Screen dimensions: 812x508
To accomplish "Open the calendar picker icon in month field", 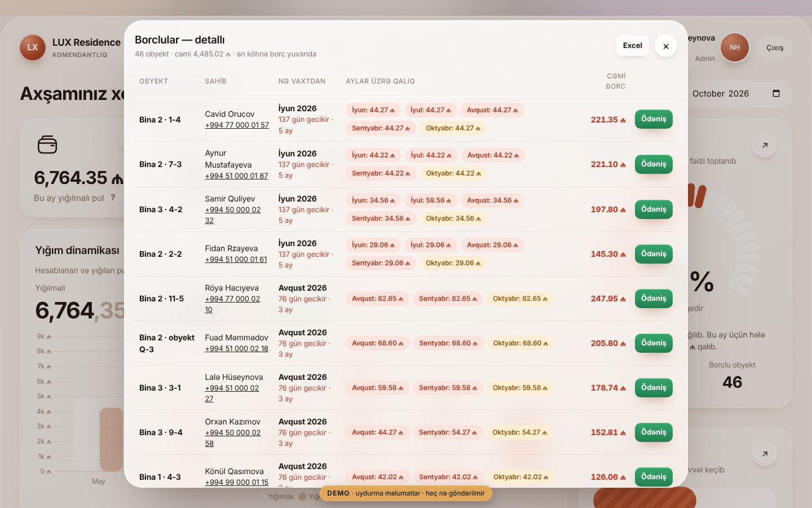I will [776, 93].
